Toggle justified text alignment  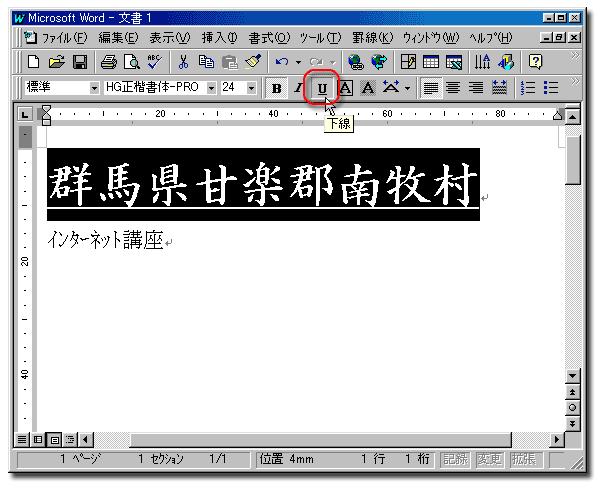click(431, 88)
